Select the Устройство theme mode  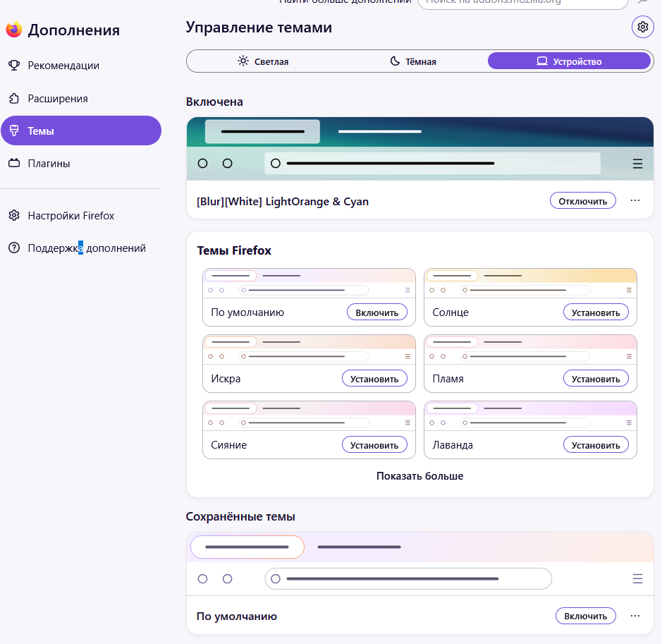click(x=569, y=61)
